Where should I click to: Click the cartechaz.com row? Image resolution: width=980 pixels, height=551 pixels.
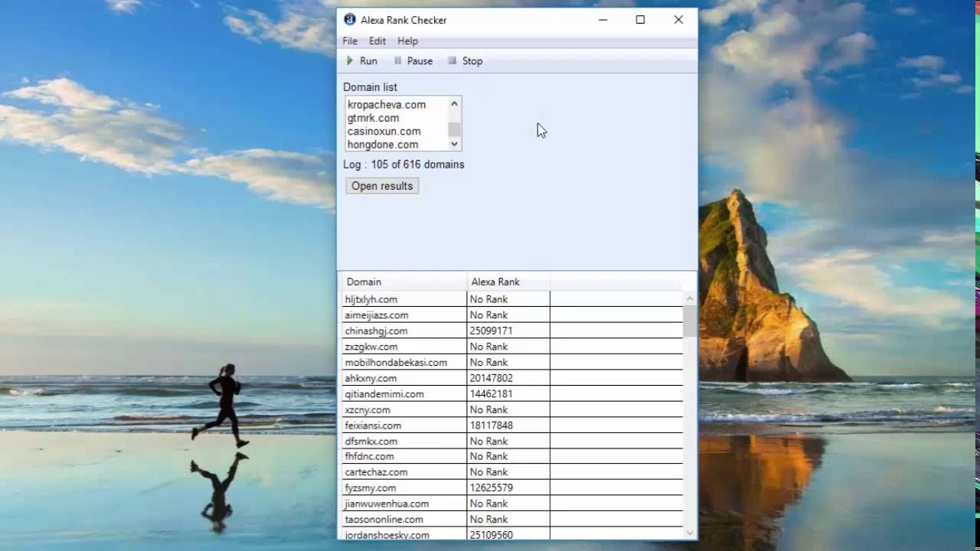[x=512, y=472]
